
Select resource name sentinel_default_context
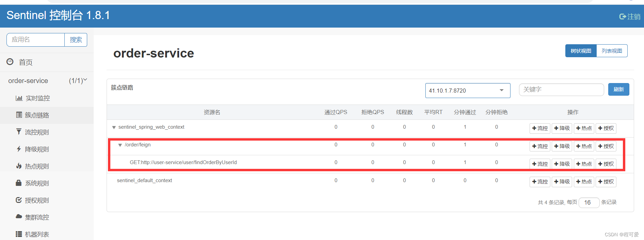144,180
